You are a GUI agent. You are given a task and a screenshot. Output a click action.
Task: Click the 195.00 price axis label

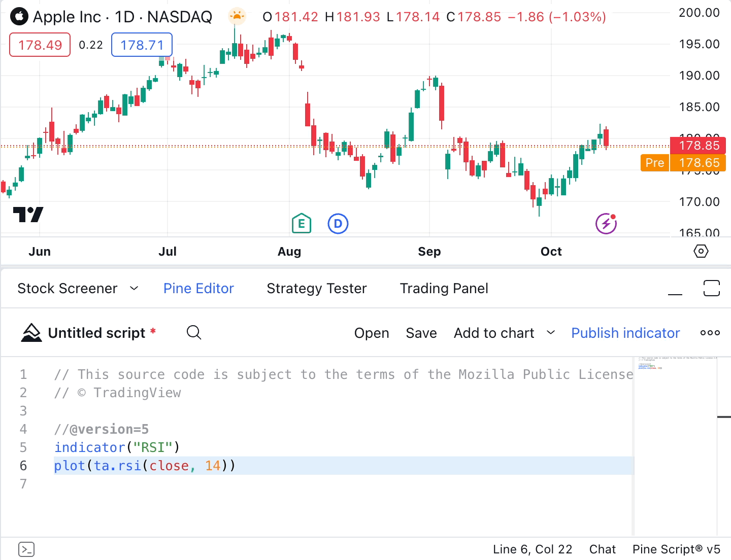click(x=700, y=44)
